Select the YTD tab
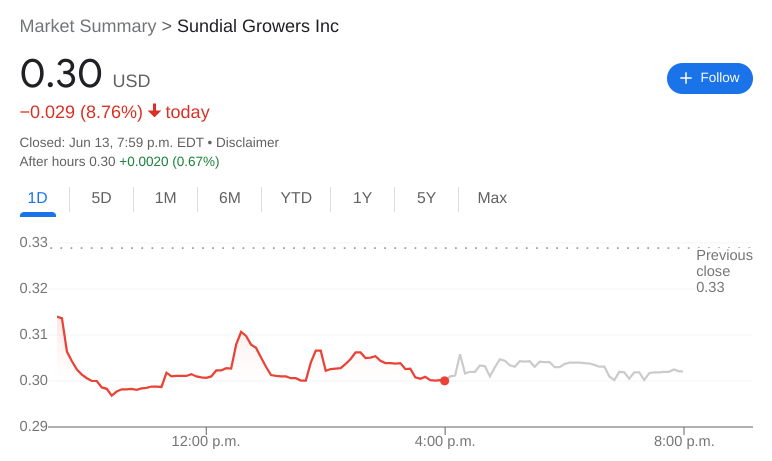Image resolution: width=772 pixels, height=461 pixels. (296, 198)
